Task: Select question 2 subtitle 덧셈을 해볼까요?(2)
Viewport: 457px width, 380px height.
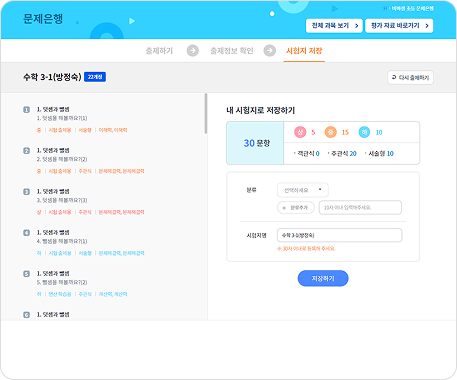Action: coord(62,159)
